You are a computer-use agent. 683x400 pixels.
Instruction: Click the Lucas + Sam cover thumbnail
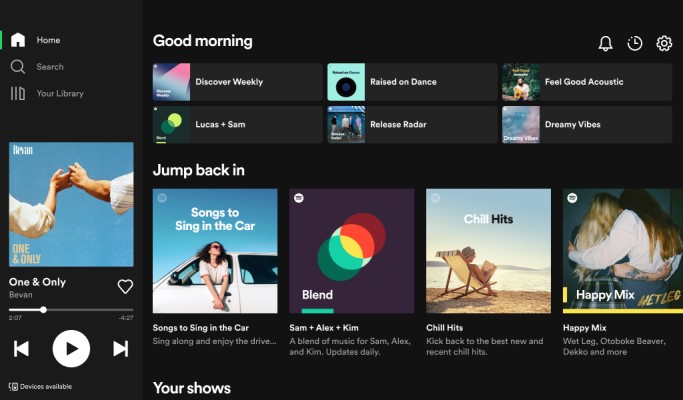point(171,125)
